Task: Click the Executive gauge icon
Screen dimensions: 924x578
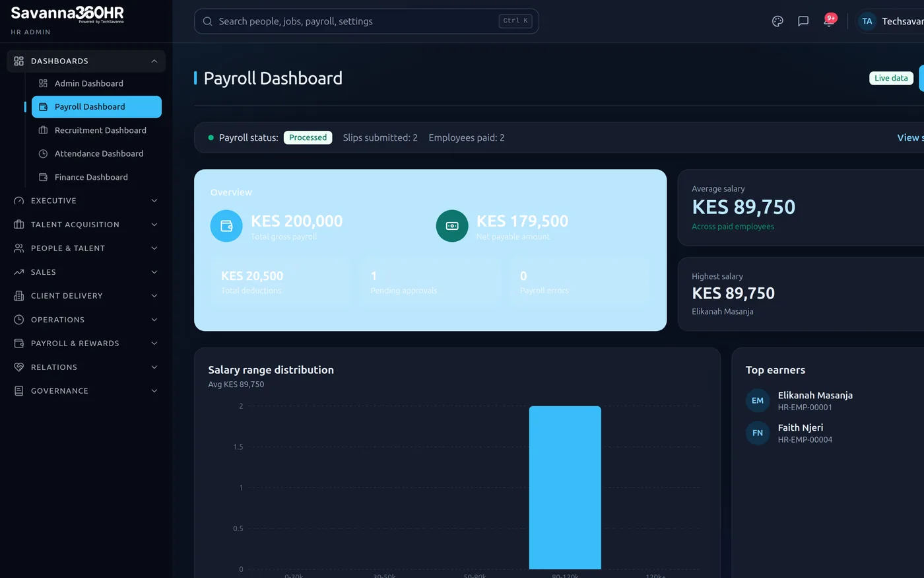Action: pos(18,201)
